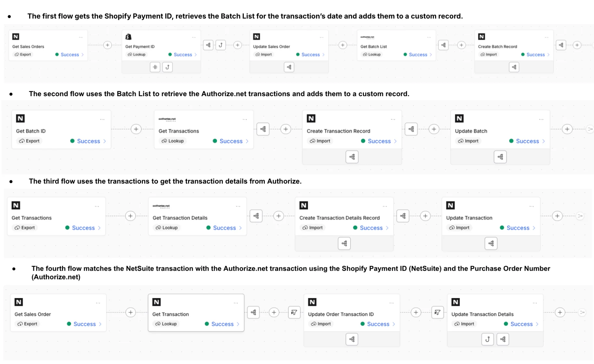The image size is (594, 364).
Task: Click the filter icon before Update Order Transaction ID
Action: [x=294, y=312]
